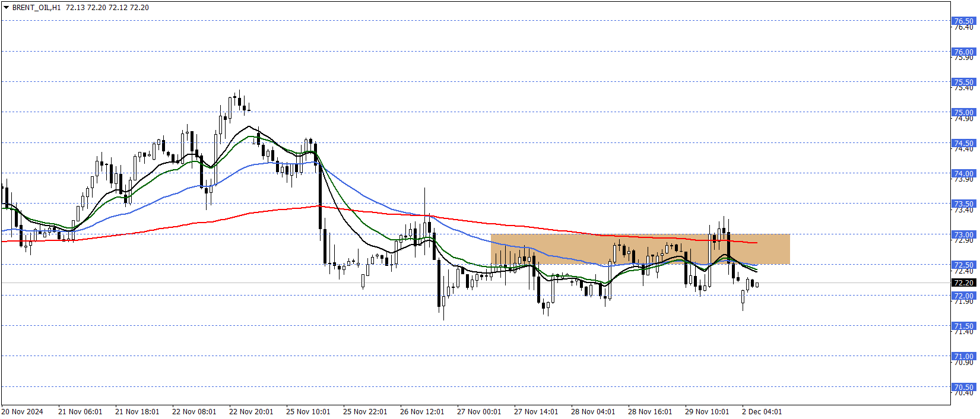The height and width of the screenshot is (419, 980).
Task: Click the 75.50 price level label
Action: pyautogui.click(x=963, y=82)
